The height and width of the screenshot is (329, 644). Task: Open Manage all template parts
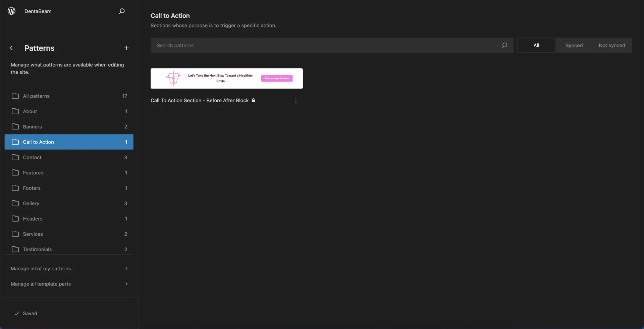click(69, 284)
